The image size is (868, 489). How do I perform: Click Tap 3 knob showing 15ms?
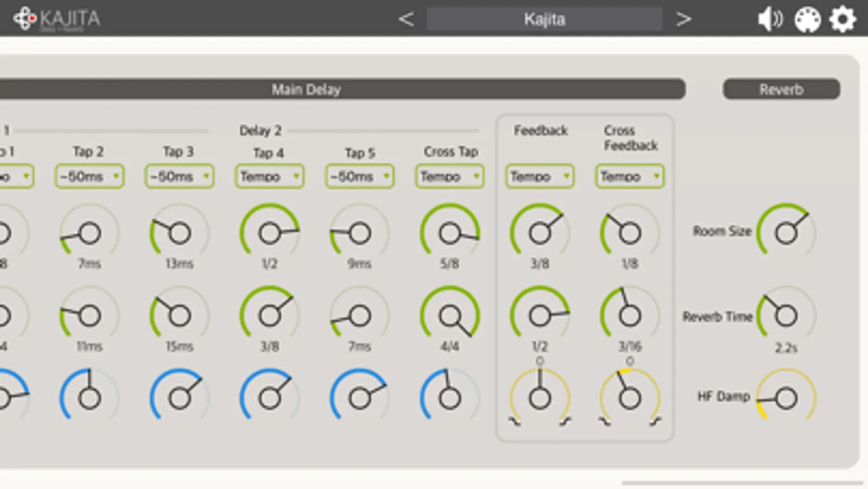[x=179, y=315]
